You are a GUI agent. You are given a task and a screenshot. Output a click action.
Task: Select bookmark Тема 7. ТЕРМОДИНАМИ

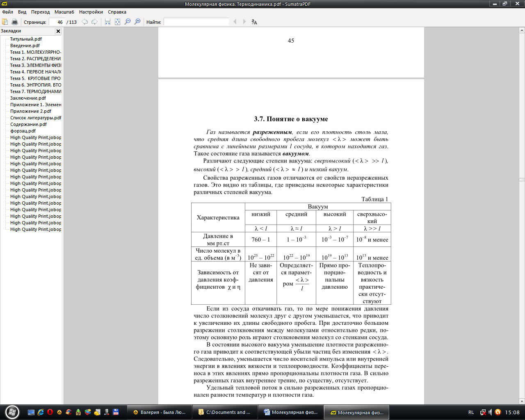pyautogui.click(x=36, y=91)
